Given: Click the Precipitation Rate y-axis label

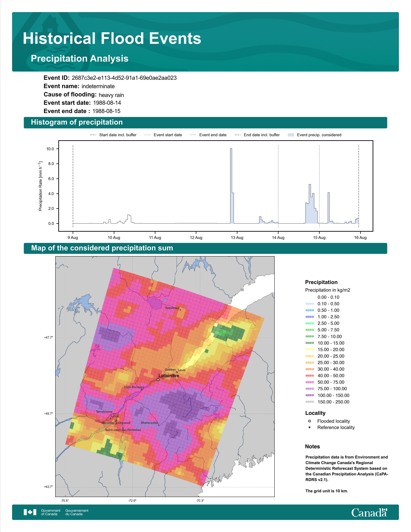Looking at the screenshot, I should [x=40, y=186].
